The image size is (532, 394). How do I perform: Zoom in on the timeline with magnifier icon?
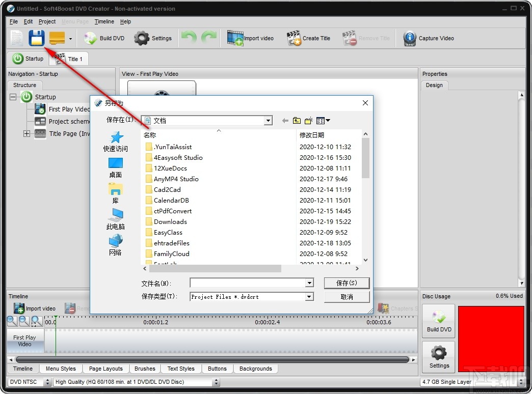(x=11, y=321)
